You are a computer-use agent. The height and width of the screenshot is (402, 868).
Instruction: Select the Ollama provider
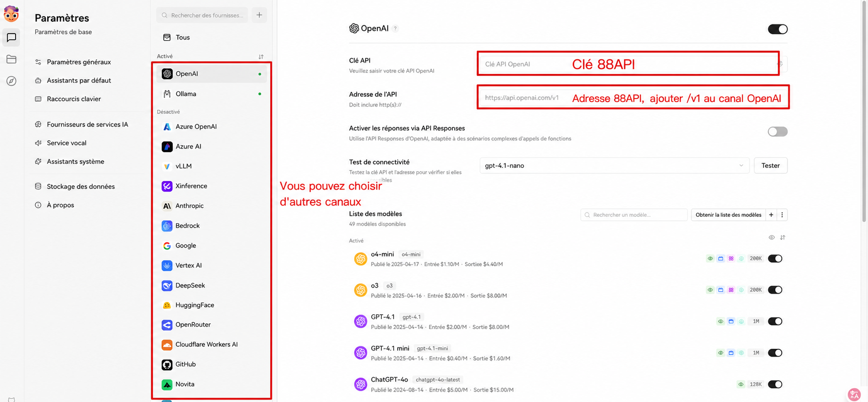pyautogui.click(x=211, y=94)
